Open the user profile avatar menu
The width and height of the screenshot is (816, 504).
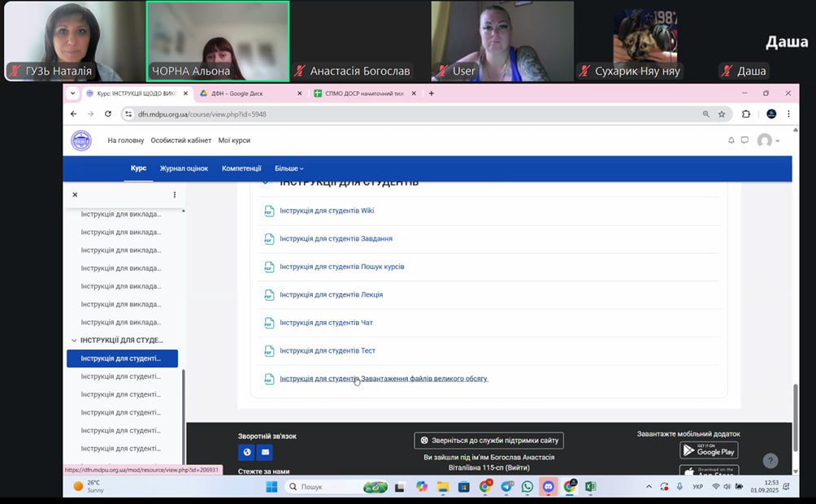pos(767,141)
